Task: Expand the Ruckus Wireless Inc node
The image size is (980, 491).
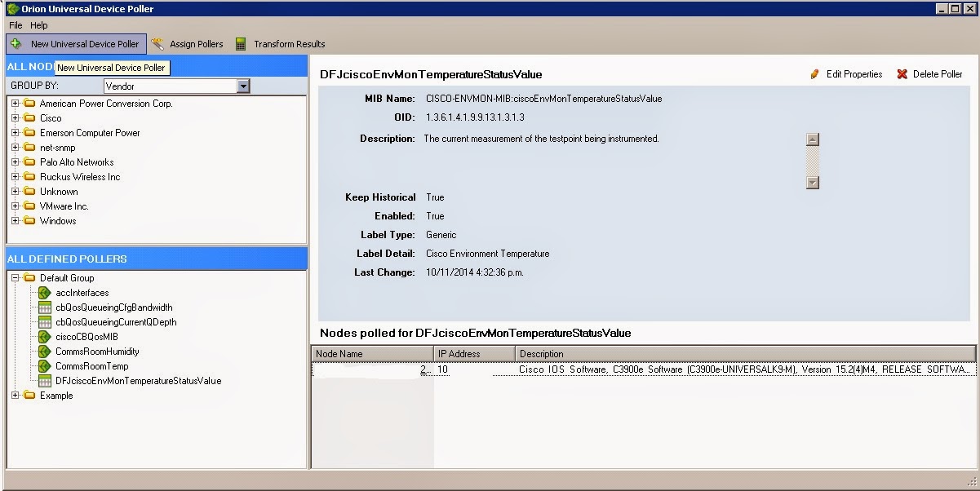Action: coord(15,177)
